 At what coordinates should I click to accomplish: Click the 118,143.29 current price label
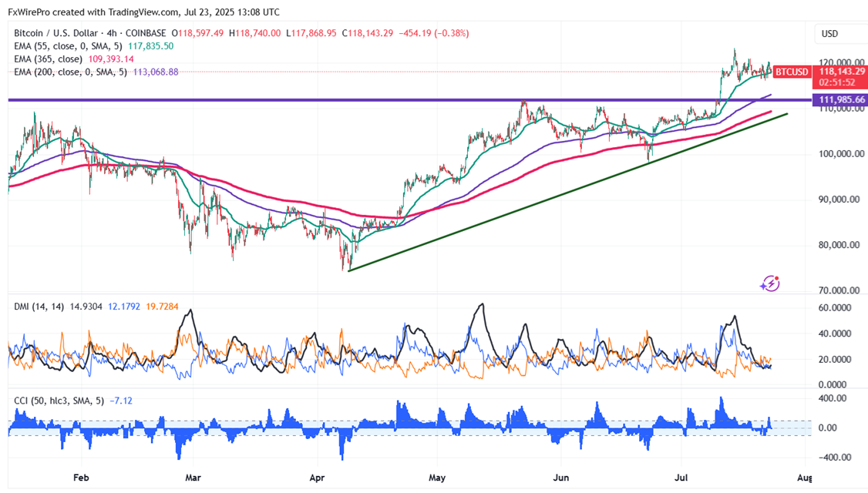coord(842,72)
